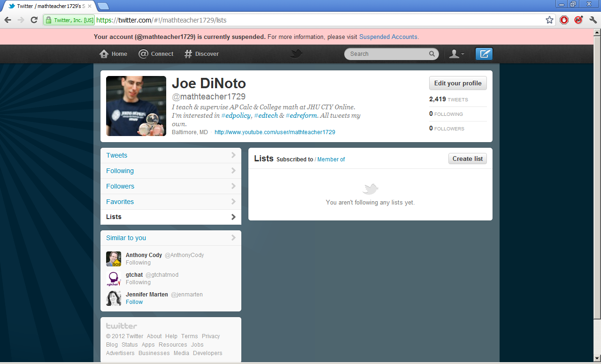Open the Developers footer link
This screenshot has width=601, height=364.
tap(208, 353)
